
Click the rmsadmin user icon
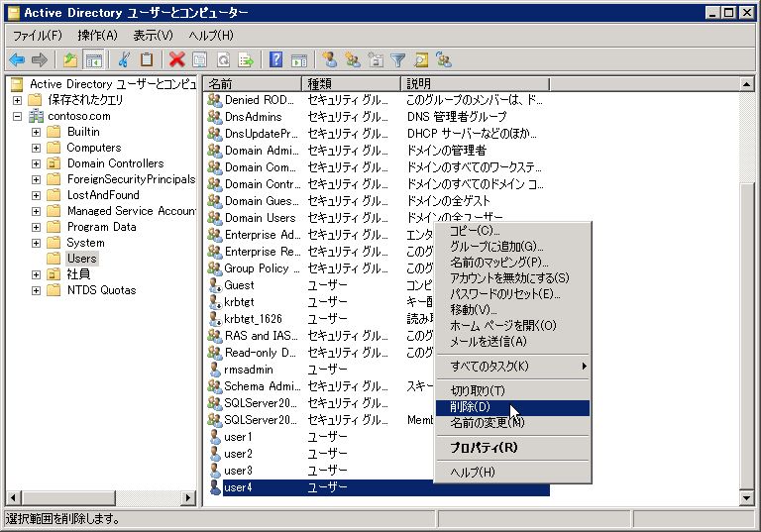coord(215,370)
